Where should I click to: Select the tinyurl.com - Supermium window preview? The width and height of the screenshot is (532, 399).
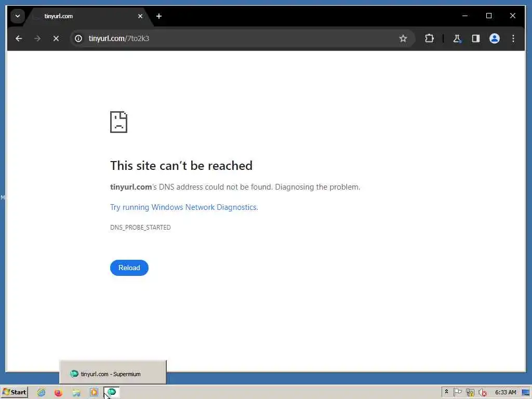113,373
